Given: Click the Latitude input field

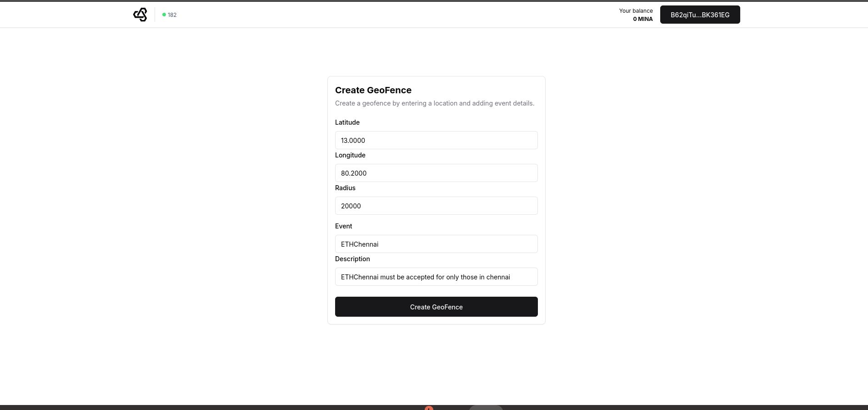Looking at the screenshot, I should pyautogui.click(x=437, y=140).
